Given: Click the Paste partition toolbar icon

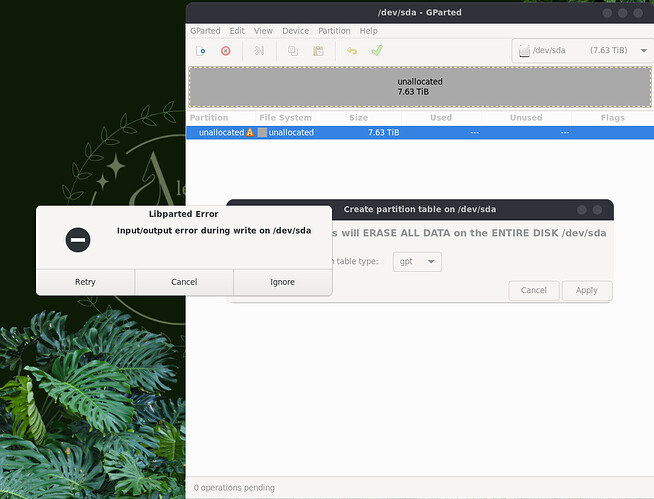Looking at the screenshot, I should coord(318,51).
